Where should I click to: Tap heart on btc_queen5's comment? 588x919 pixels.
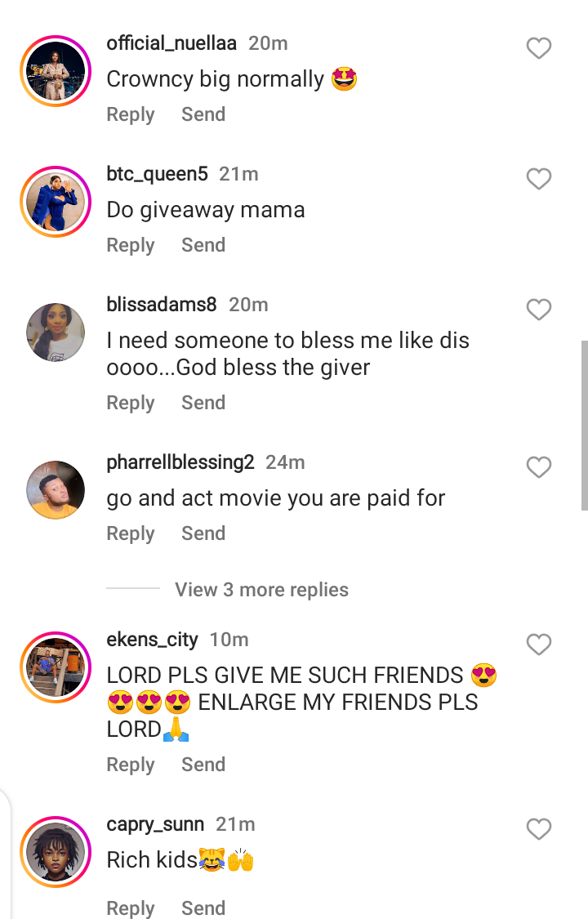538,179
